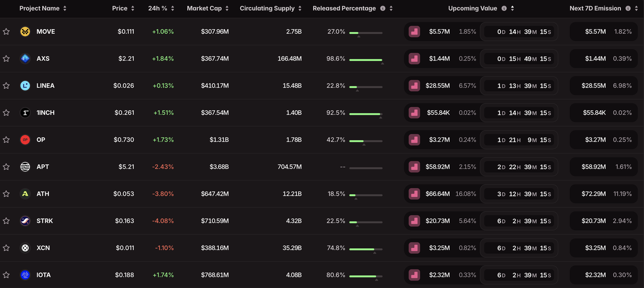The image size is (644, 288).
Task: Favorite MOVE with the star icon
Action: (6, 32)
